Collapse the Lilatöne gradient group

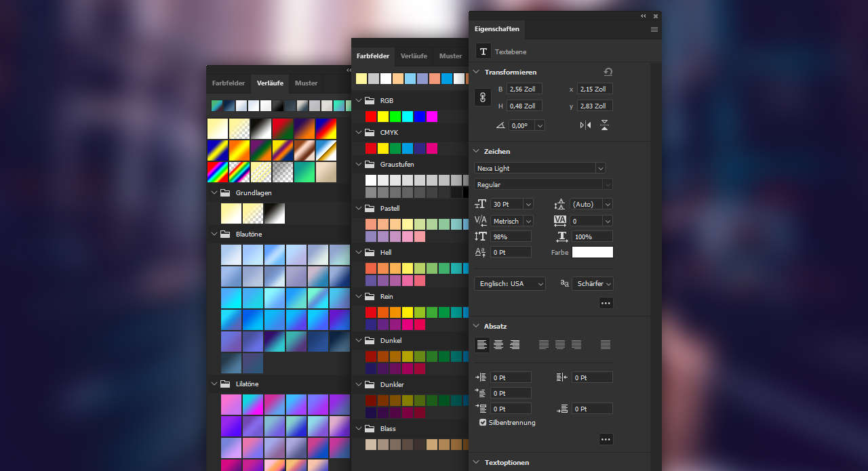[x=214, y=384]
